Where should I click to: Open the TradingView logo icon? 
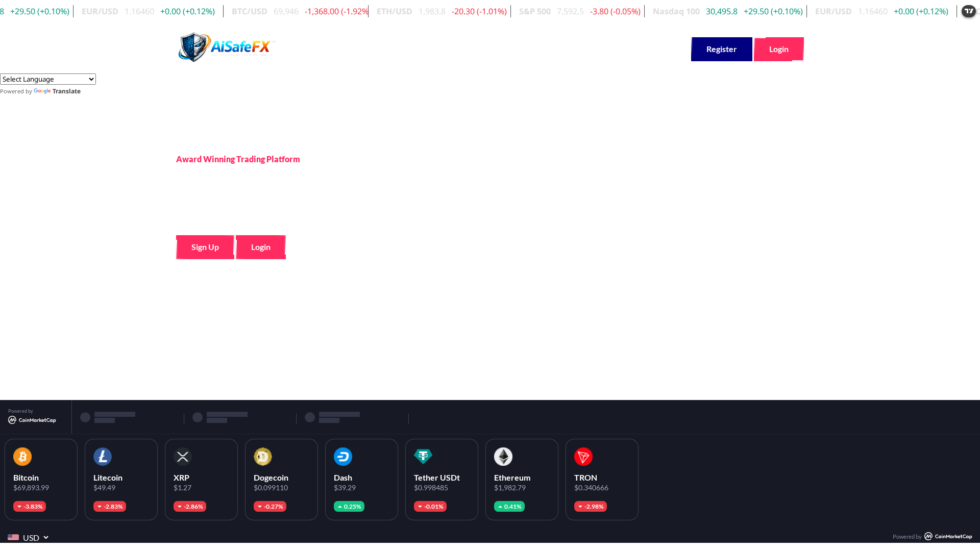pos(968,11)
